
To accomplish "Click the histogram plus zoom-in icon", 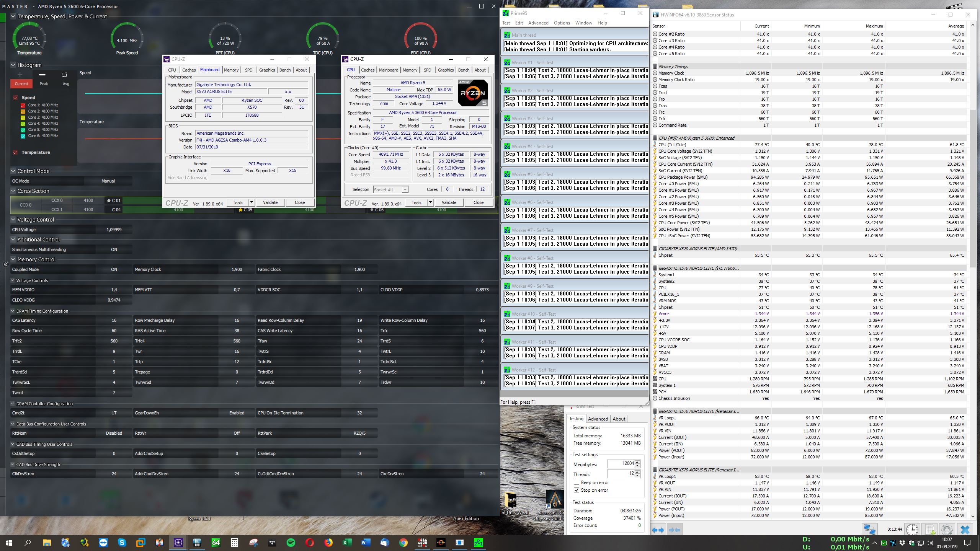I will coord(20,75).
